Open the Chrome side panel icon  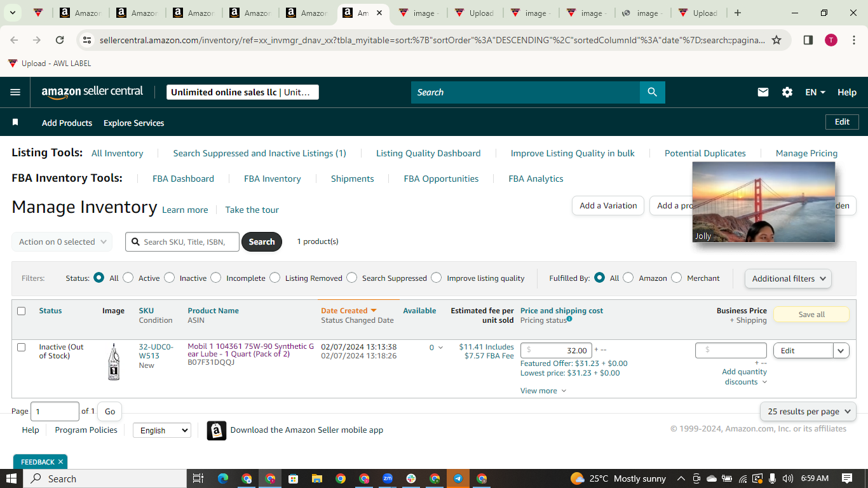pos(808,40)
